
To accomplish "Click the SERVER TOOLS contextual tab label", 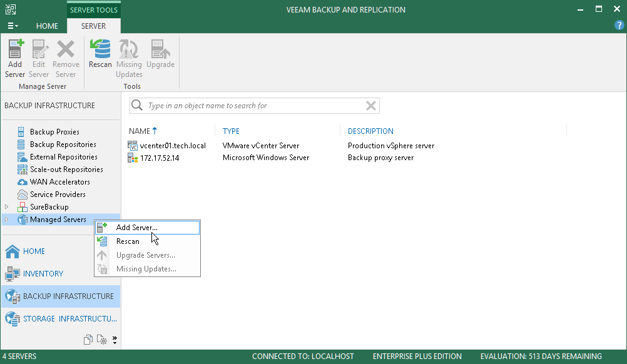I will point(94,9).
